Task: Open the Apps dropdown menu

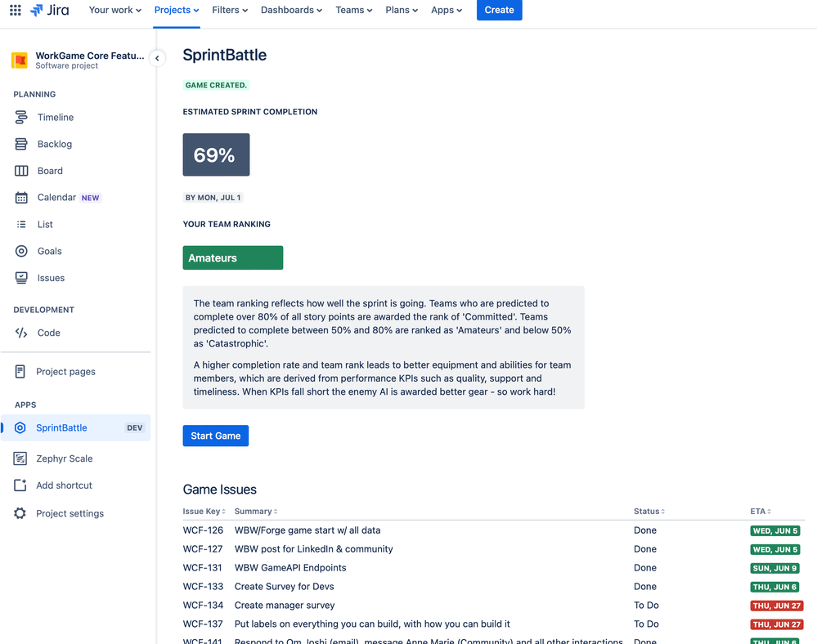Action: tap(447, 10)
